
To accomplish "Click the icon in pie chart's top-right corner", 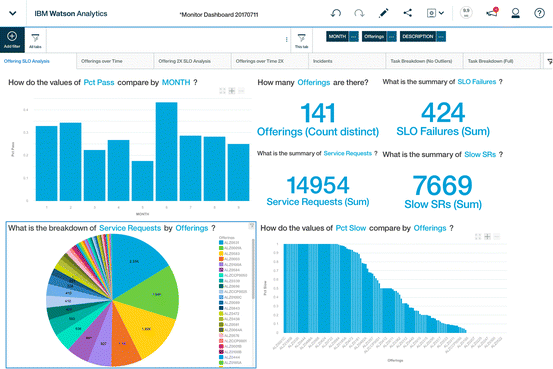I will [251, 226].
